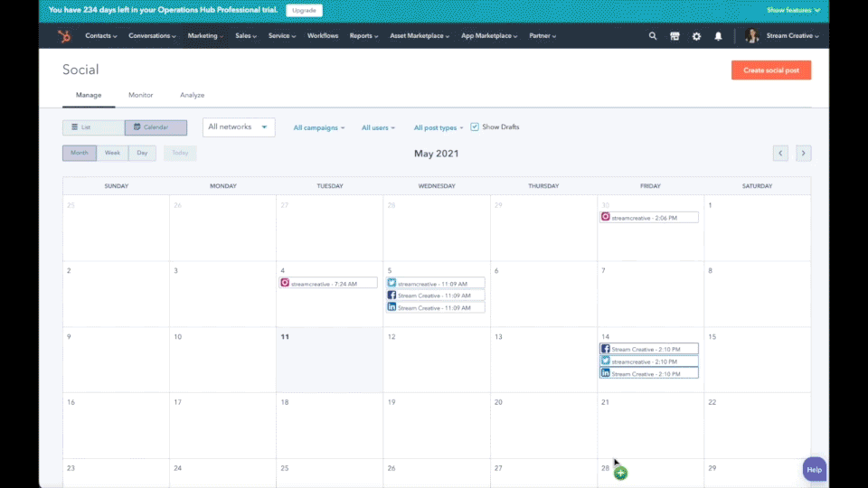The height and width of the screenshot is (488, 868).
Task: Open the marketplace icon in top bar
Action: tap(675, 36)
